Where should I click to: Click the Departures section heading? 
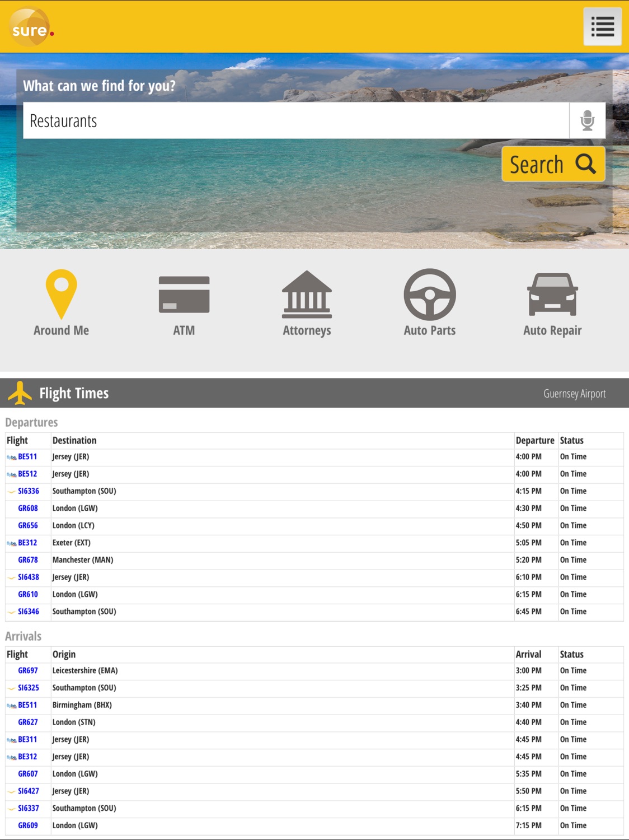coord(31,422)
